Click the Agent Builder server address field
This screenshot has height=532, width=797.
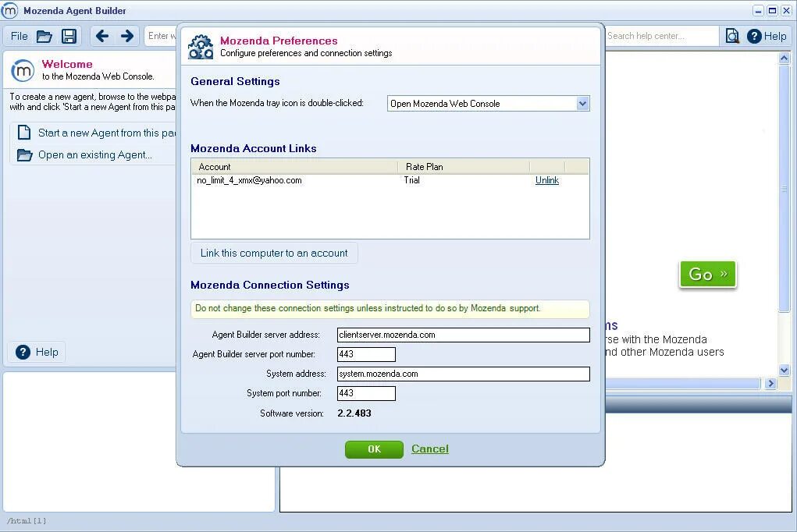(x=463, y=335)
